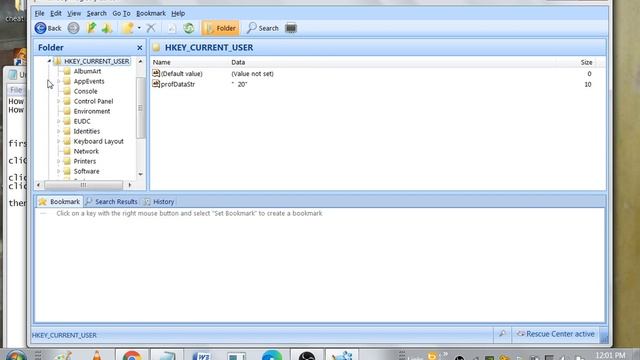Viewport: 640px width, 360px height.
Task: Click the status bar magnifier icon
Action: (x=502, y=334)
